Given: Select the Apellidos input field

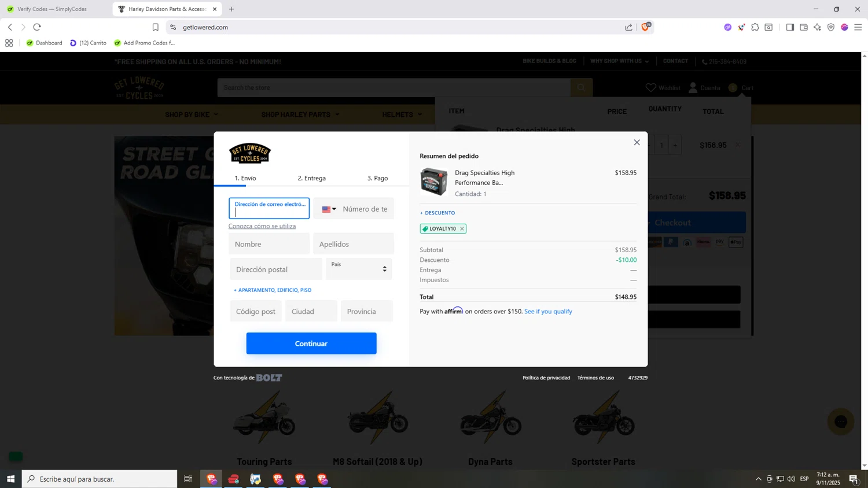Looking at the screenshot, I should (x=354, y=244).
